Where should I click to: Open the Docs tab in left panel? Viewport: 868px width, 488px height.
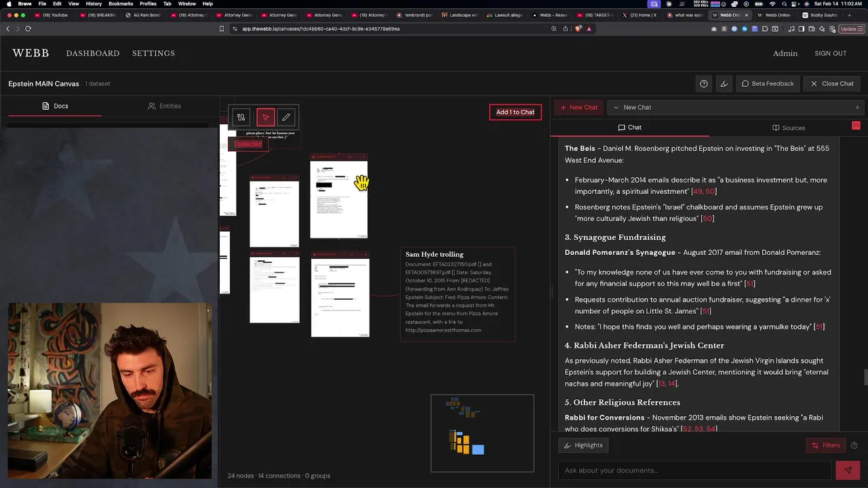coord(55,106)
